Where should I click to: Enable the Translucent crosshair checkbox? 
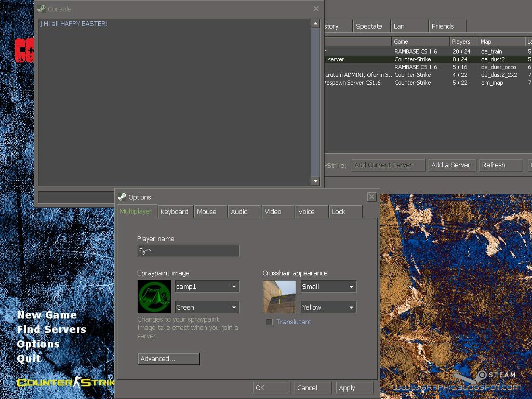[269, 322]
